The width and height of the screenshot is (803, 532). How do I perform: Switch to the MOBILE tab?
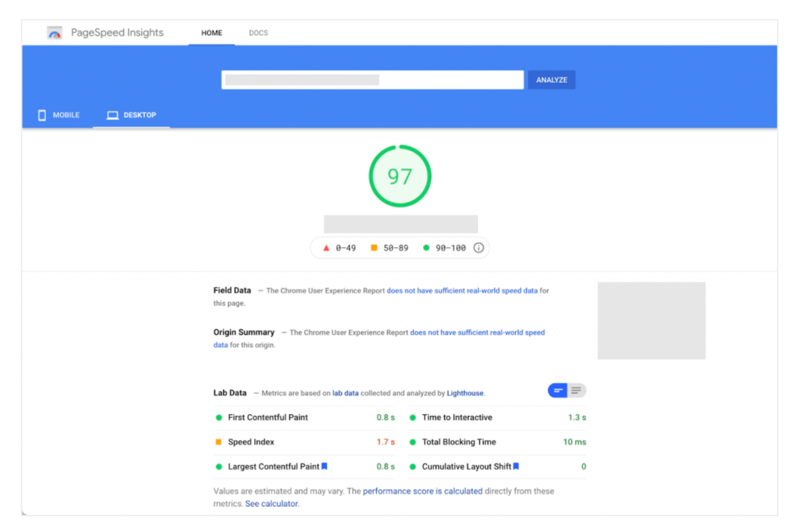click(x=58, y=115)
